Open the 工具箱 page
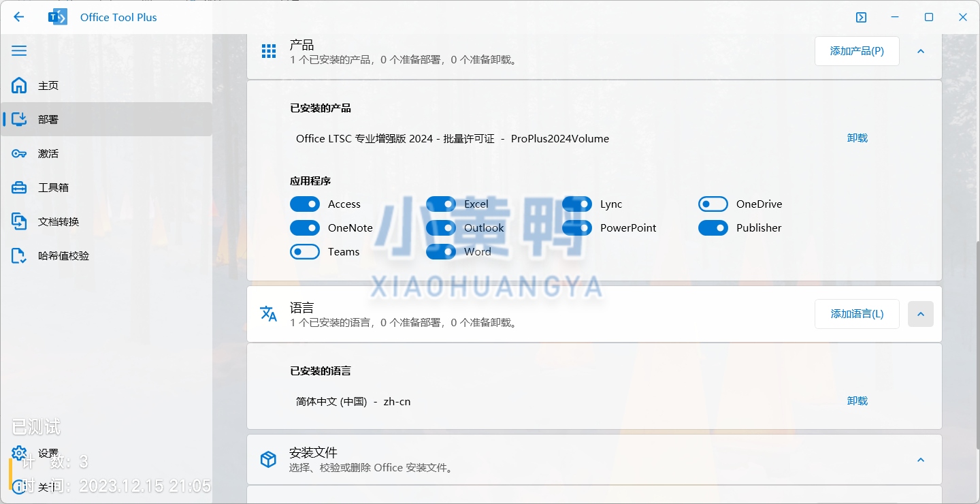The height and width of the screenshot is (504, 980). tap(106, 187)
